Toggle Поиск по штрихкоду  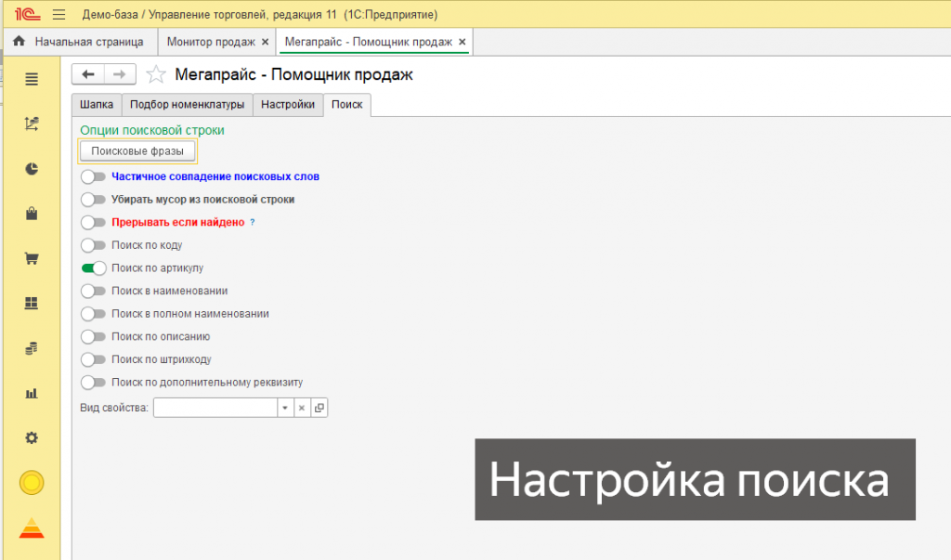94,359
